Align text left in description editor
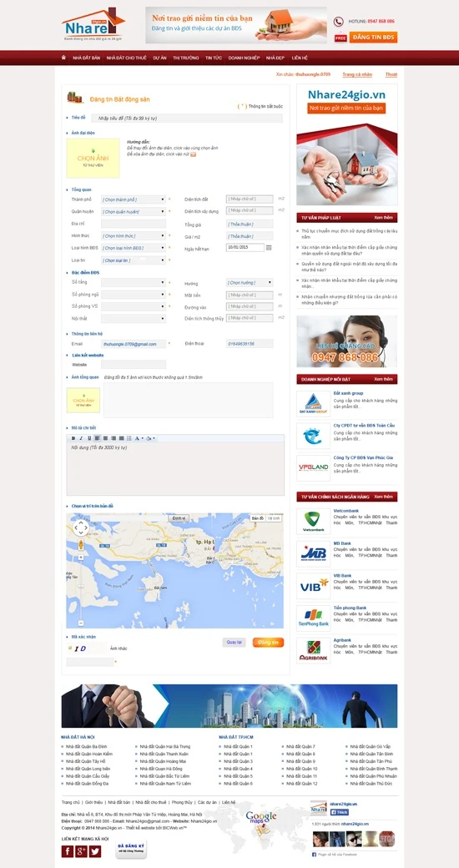 (x=97, y=438)
